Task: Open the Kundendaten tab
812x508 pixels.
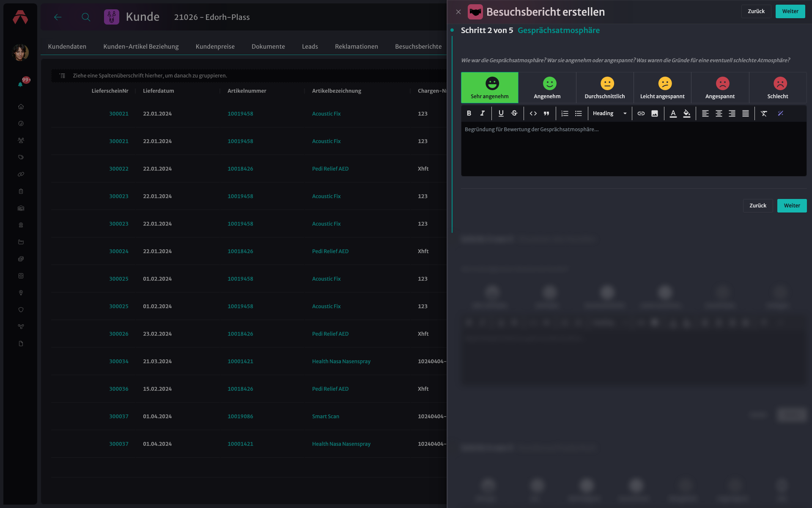Action: point(67,47)
